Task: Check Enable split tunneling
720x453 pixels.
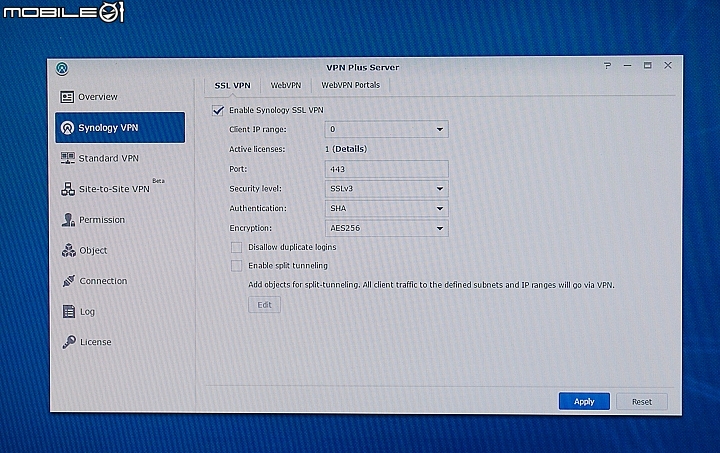Action: (x=236, y=266)
